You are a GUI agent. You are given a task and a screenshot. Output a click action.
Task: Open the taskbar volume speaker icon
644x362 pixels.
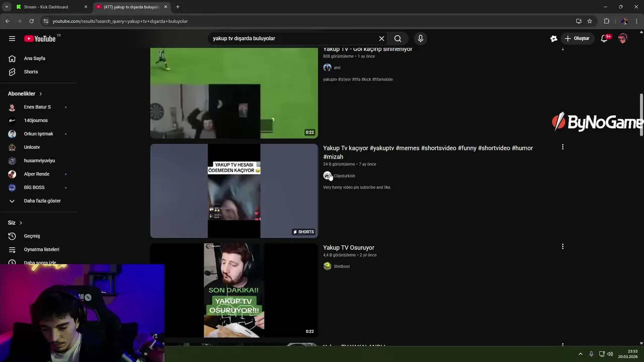(610, 354)
